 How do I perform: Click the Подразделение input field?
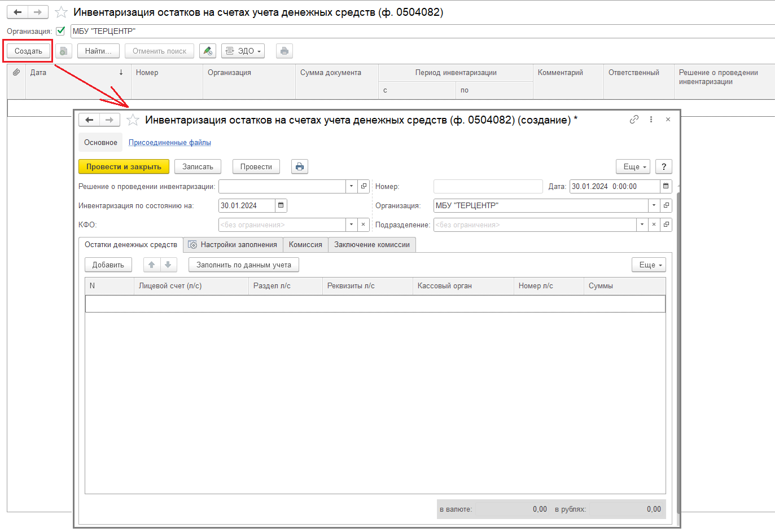(535, 225)
